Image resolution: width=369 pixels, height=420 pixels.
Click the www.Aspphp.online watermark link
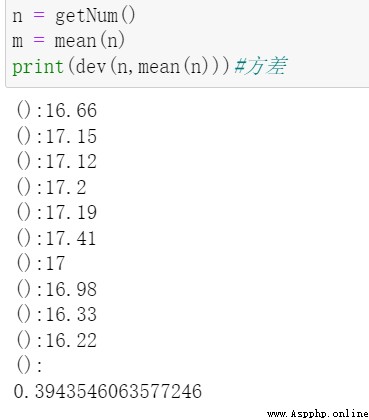coord(318,414)
